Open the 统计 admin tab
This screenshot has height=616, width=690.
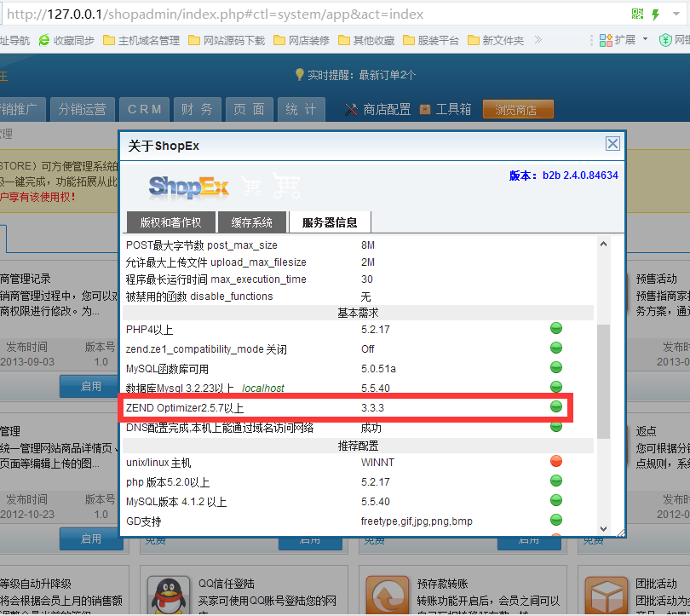coord(301,109)
